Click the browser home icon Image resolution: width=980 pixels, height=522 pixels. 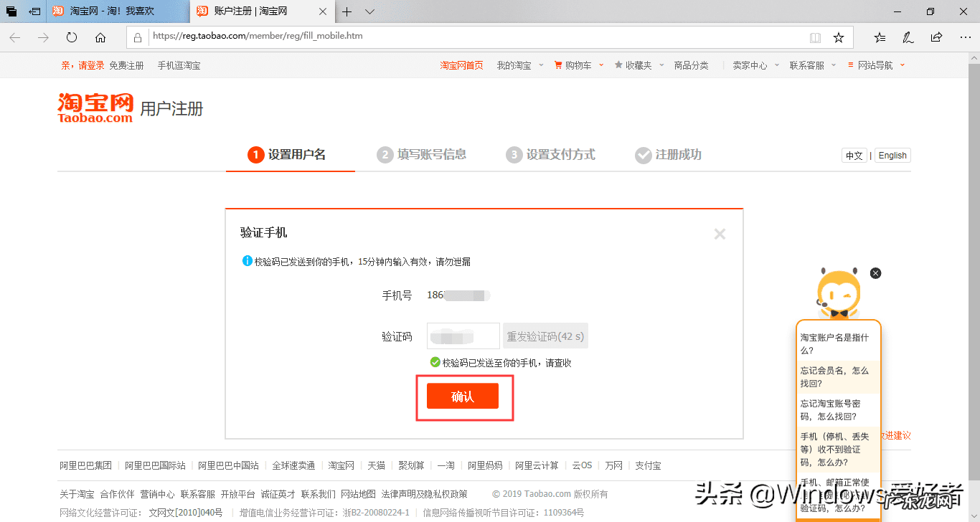click(x=100, y=37)
